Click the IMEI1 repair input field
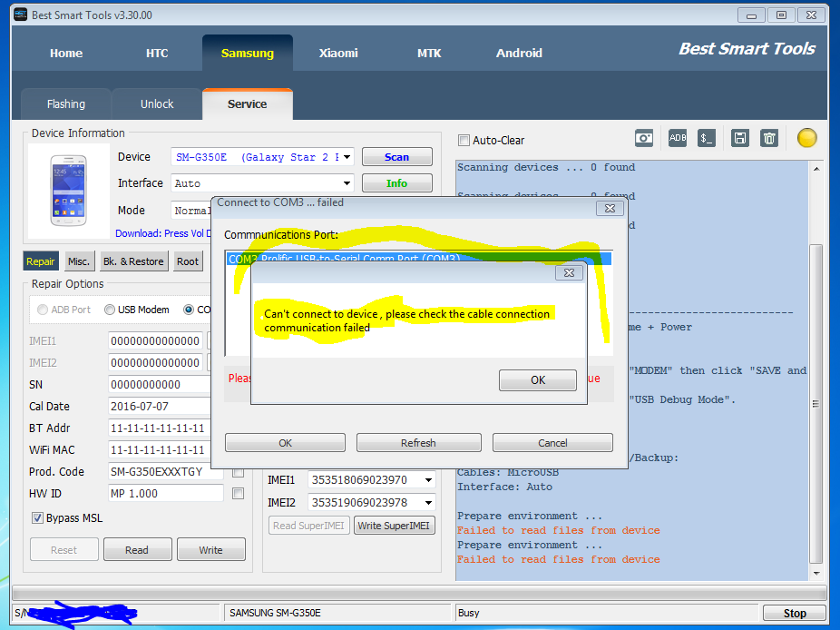The width and height of the screenshot is (840, 630). point(155,341)
